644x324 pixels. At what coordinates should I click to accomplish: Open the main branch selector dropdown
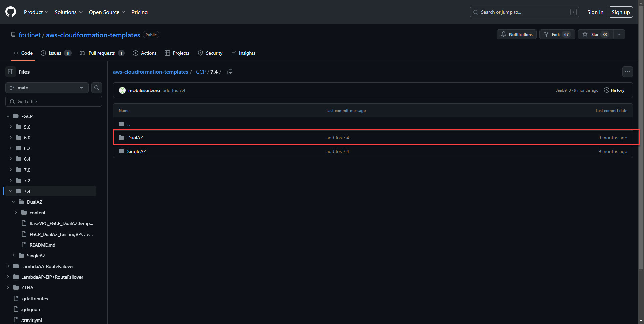click(x=47, y=88)
